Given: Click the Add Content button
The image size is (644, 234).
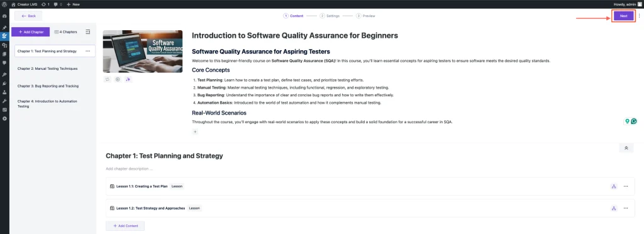Looking at the screenshot, I should 125,226.
